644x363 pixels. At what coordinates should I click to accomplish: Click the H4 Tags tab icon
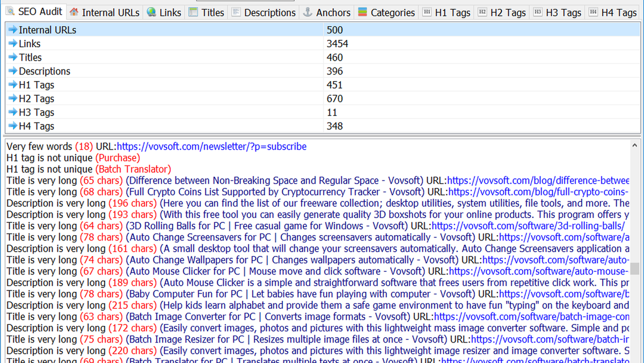pyautogui.click(x=593, y=12)
